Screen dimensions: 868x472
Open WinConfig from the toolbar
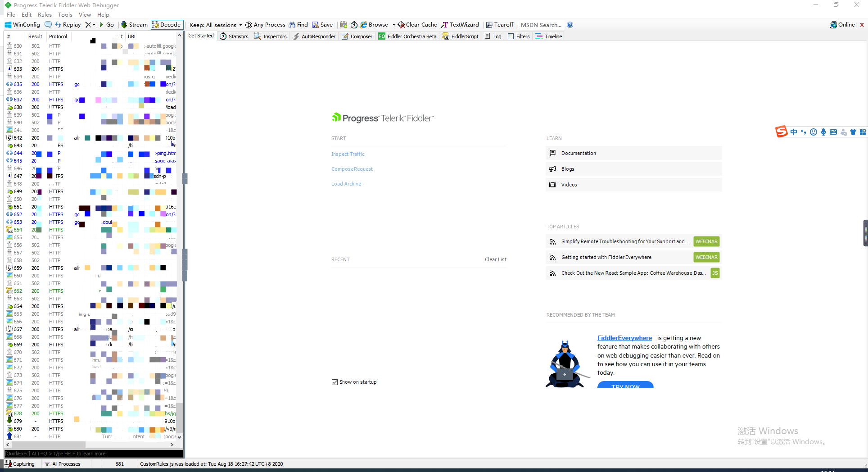(x=23, y=25)
